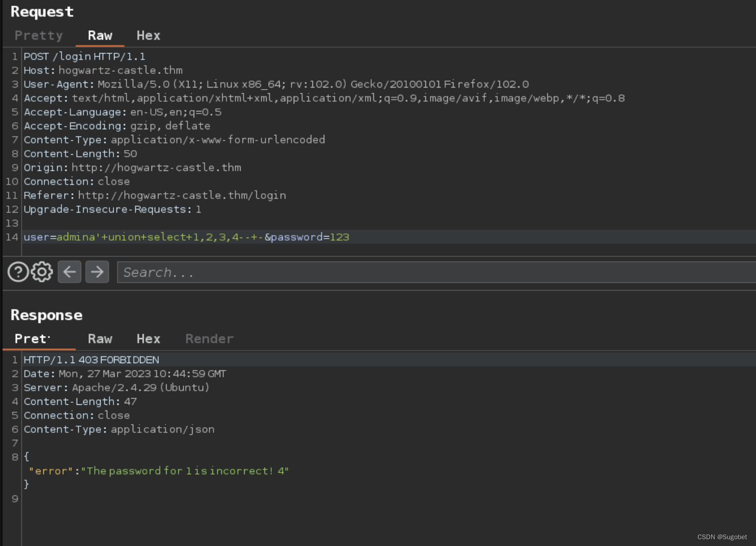Click the Upgrade-Insecure-Requests: 1 line
The width and height of the screenshot is (756, 546).
click(112, 209)
